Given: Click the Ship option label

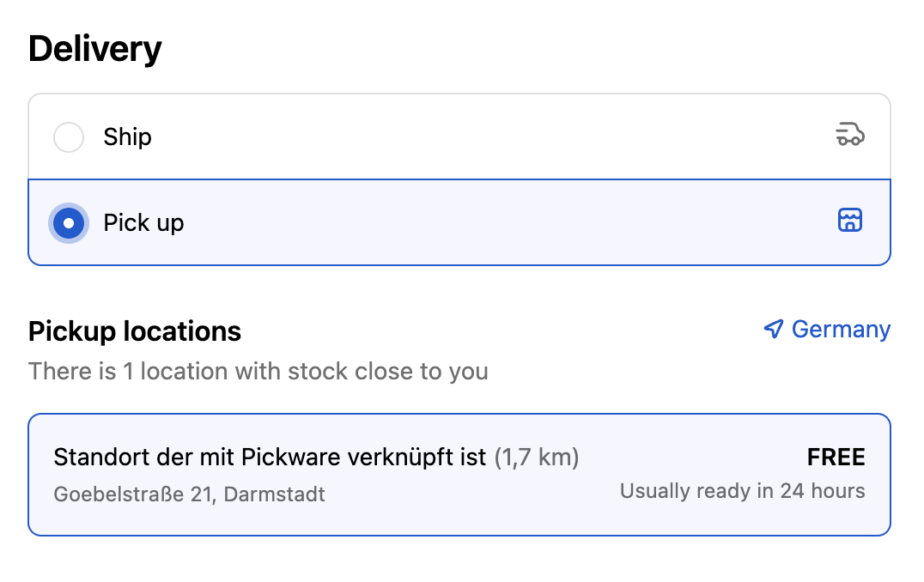Looking at the screenshot, I should [x=127, y=137].
